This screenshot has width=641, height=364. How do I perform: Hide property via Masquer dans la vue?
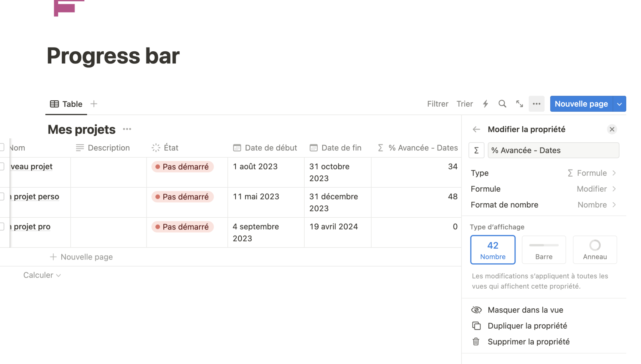(544, 310)
